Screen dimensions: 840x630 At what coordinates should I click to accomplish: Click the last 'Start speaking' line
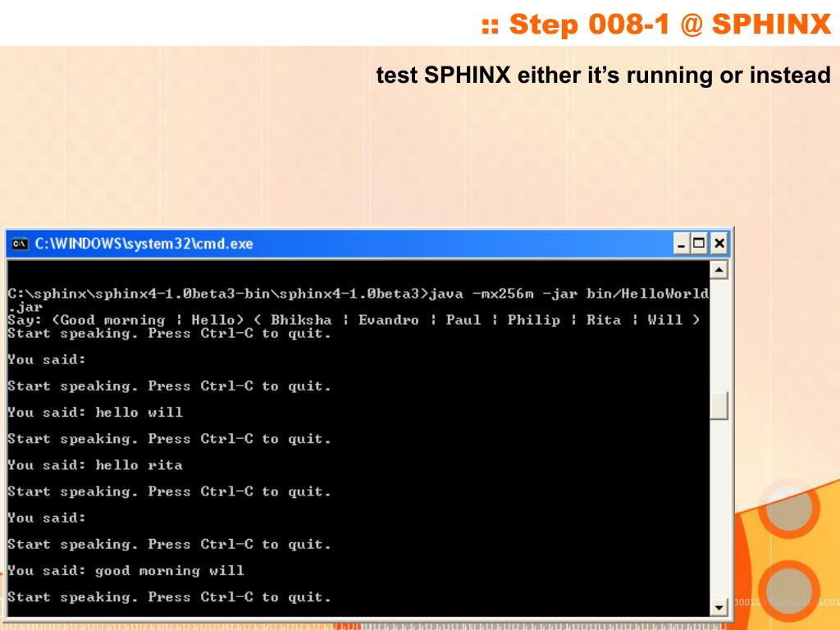coord(169,597)
